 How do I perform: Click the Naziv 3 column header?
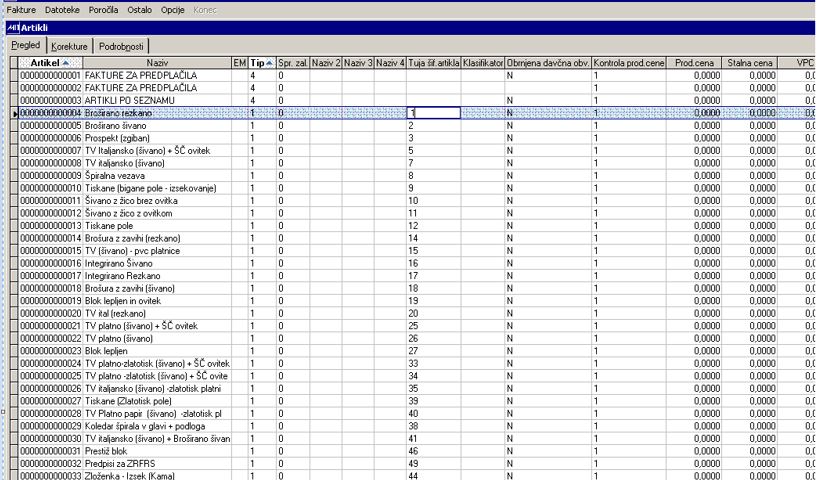coord(358,63)
